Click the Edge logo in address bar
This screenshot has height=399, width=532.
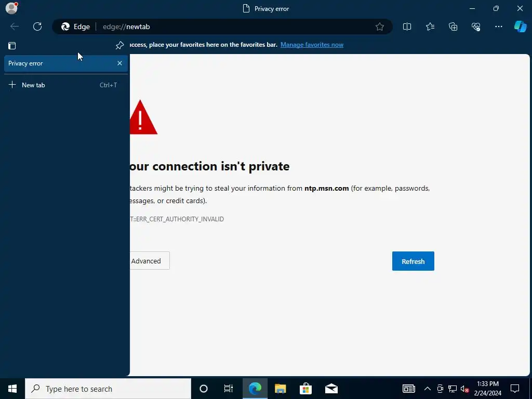pyautogui.click(x=65, y=26)
